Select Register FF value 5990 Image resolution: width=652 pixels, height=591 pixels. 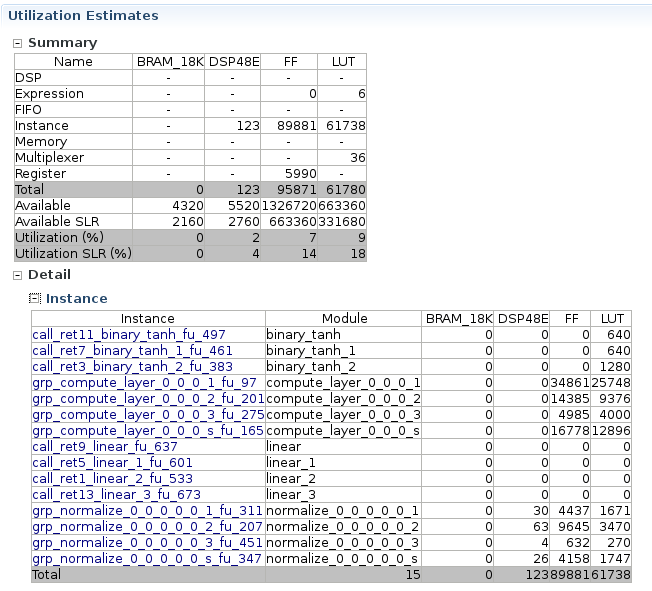(x=301, y=174)
